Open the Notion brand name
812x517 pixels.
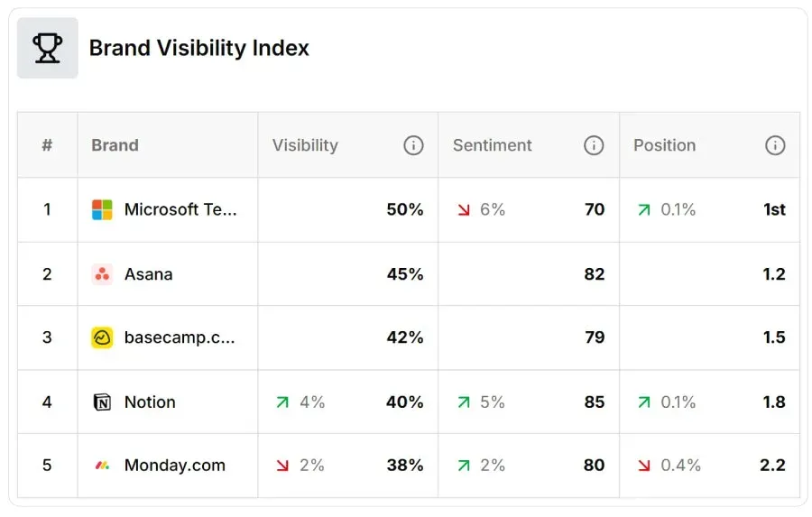pyautogui.click(x=150, y=402)
